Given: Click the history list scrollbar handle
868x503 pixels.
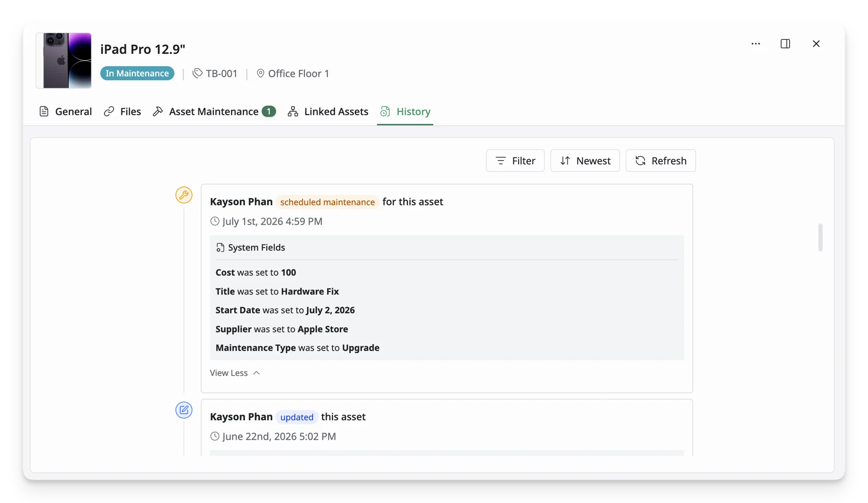Looking at the screenshot, I should [820, 237].
